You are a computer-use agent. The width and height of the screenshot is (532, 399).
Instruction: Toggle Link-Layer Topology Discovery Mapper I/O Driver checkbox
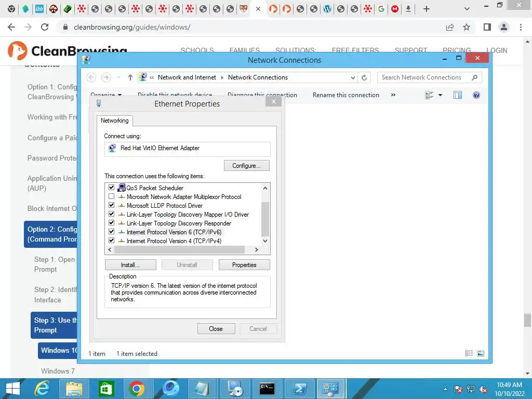[111, 214]
